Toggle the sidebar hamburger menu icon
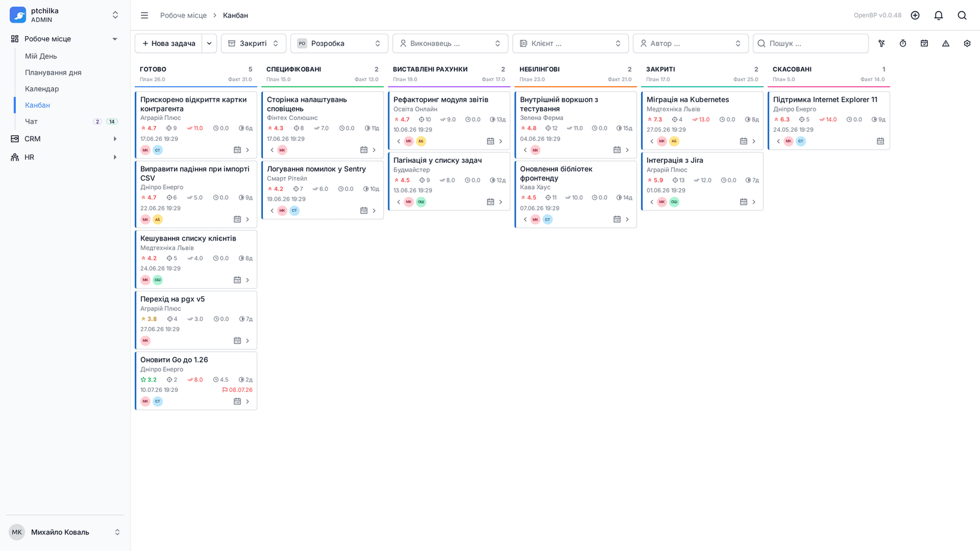The width and height of the screenshot is (980, 551). click(145, 15)
